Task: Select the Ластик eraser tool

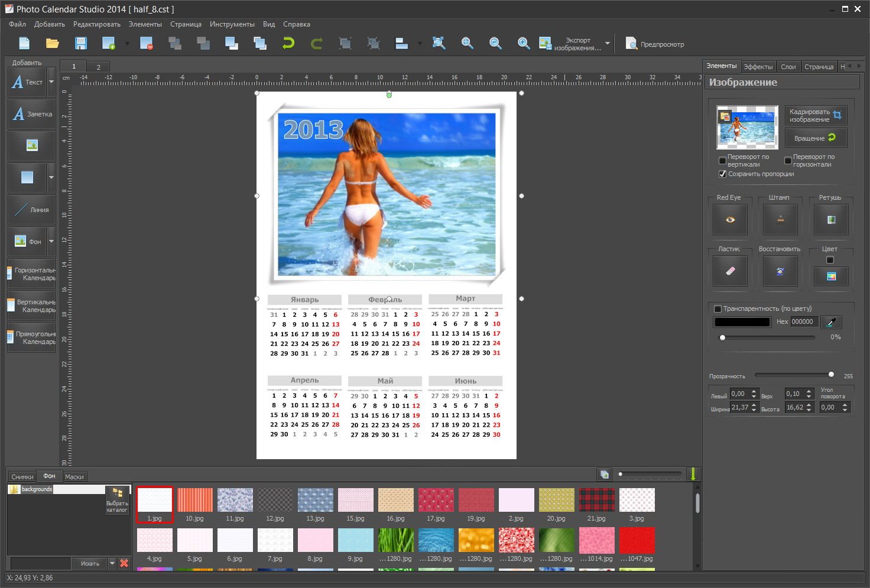Action: click(731, 271)
